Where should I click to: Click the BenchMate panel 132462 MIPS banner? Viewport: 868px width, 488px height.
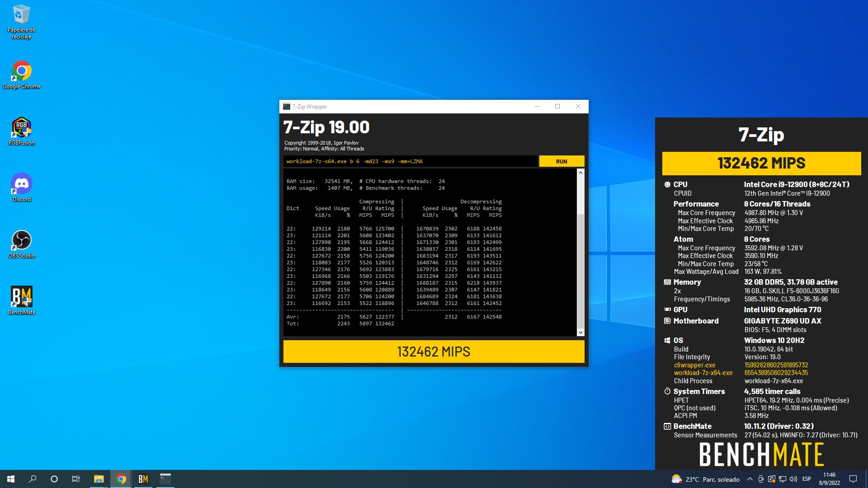pyautogui.click(x=761, y=163)
